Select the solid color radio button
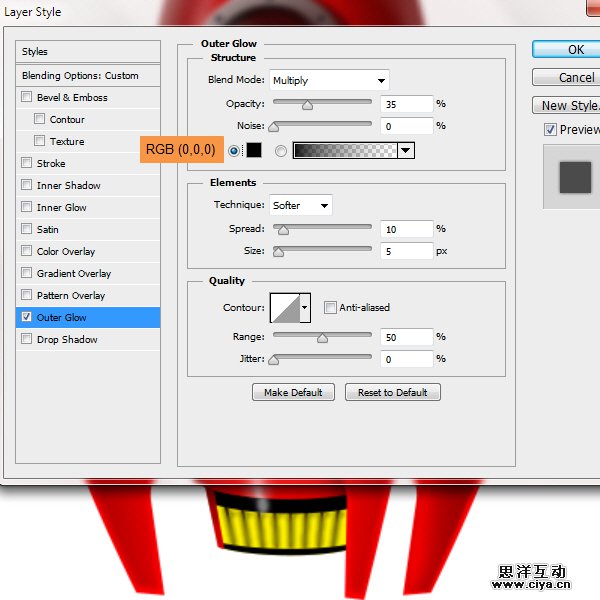This screenshot has height=600, width=600. tap(234, 151)
